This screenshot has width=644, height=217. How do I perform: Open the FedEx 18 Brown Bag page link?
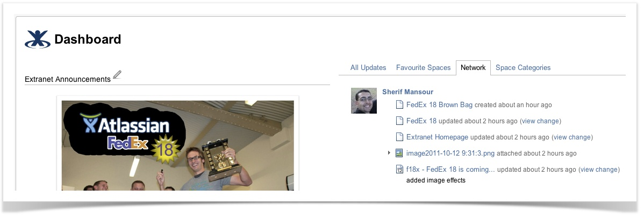439,104
